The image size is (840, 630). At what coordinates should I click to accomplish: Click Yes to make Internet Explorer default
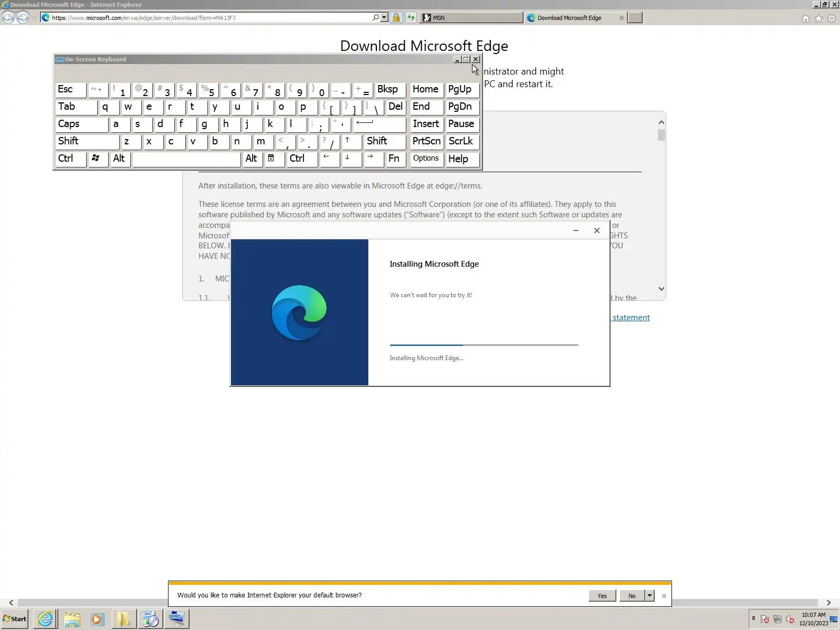pyautogui.click(x=602, y=596)
